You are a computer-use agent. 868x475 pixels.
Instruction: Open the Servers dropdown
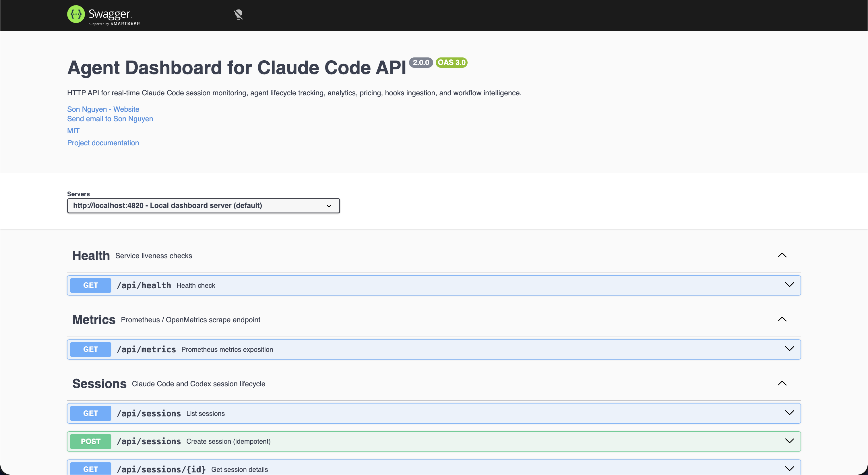[x=204, y=206]
